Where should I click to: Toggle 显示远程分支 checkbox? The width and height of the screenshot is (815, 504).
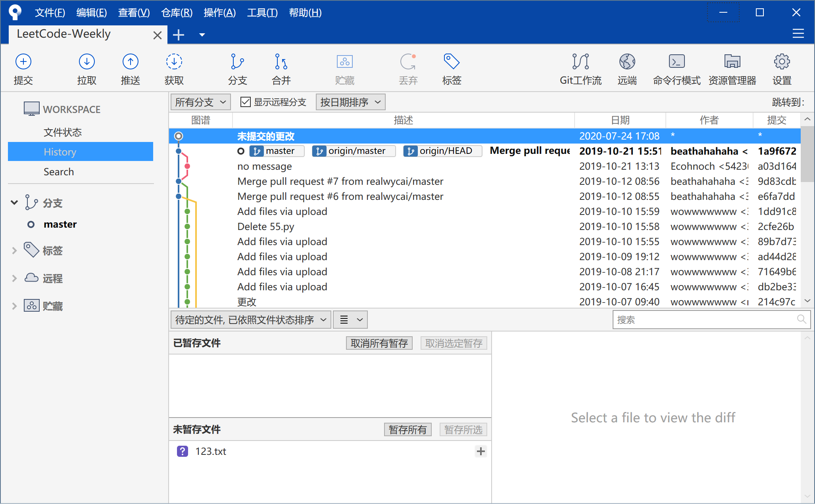246,102
